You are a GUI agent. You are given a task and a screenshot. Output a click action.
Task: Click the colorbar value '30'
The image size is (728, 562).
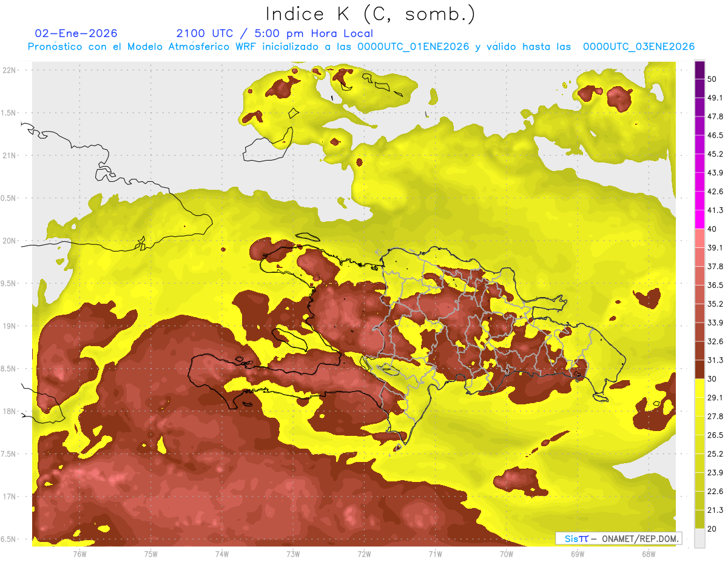pos(712,379)
